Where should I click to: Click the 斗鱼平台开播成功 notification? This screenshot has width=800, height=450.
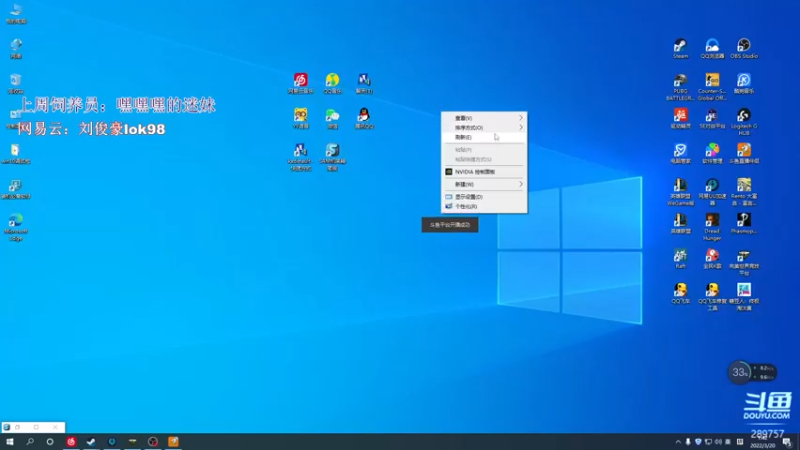(450, 224)
